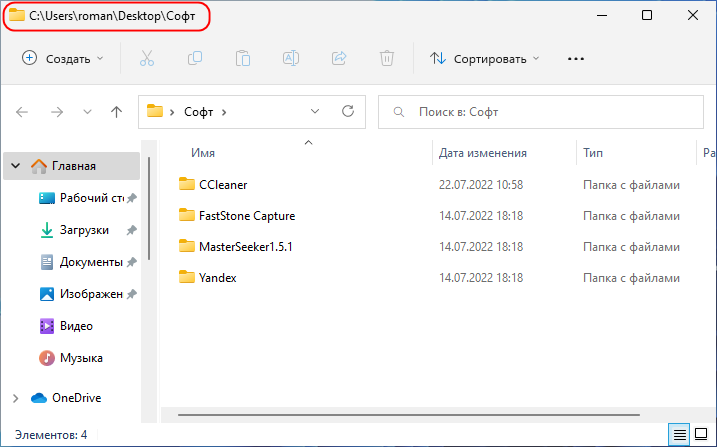Select the CCleaner folder name
Image resolution: width=717 pixels, height=447 pixels.
pos(223,185)
